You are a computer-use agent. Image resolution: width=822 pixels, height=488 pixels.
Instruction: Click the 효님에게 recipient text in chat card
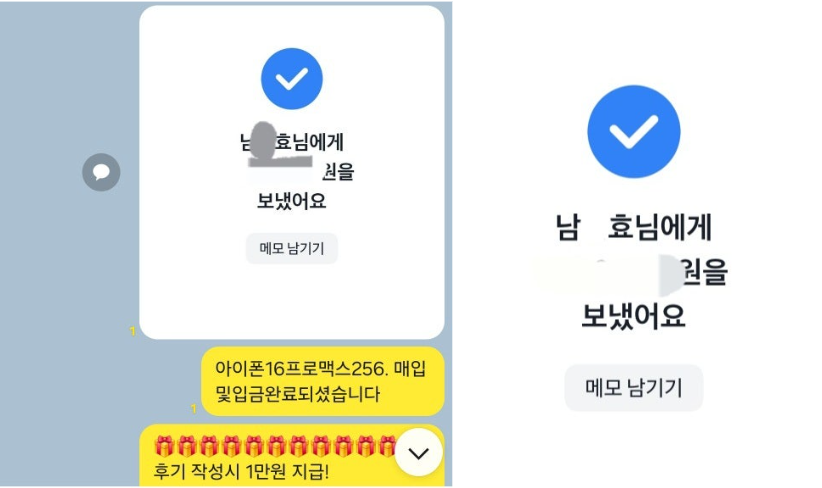tap(309, 142)
